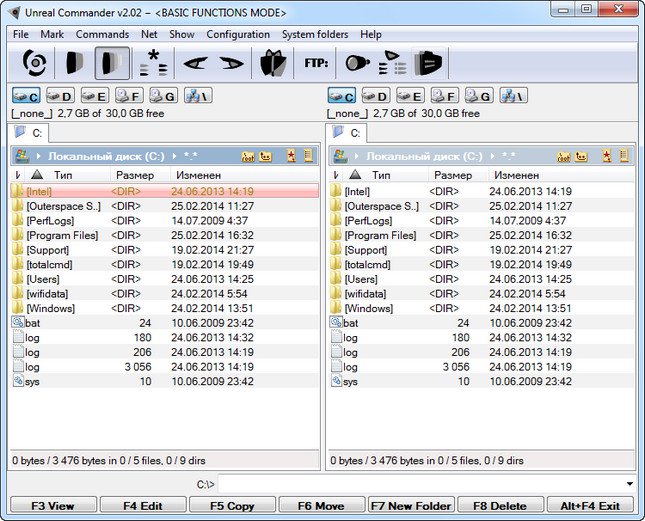Viewport: 645px width, 521px height.
Task: Select drive D in the right panel
Action: [x=376, y=96]
